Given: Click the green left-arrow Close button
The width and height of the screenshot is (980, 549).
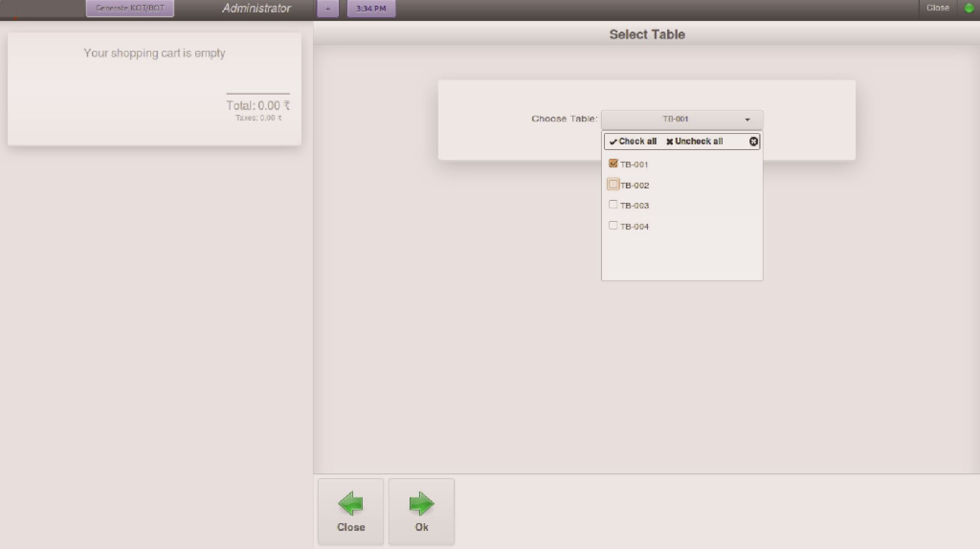Looking at the screenshot, I should (350, 512).
